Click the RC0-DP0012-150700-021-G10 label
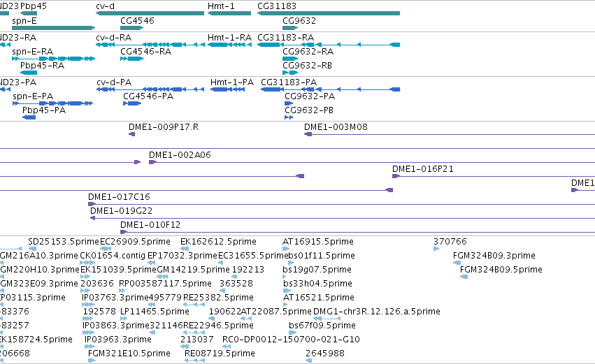Image resolution: width=595 pixels, height=364 pixels. [x=291, y=340]
